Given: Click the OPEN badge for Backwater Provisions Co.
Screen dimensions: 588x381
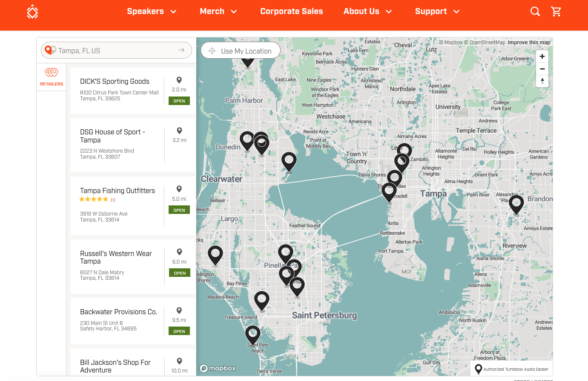Looking at the screenshot, I should 179,331.
